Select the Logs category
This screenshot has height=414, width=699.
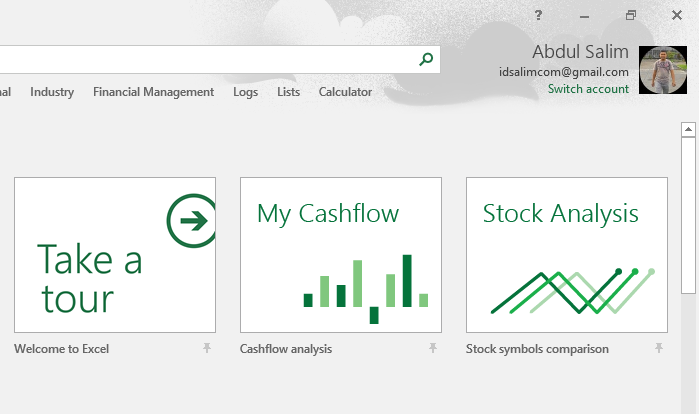pyautogui.click(x=246, y=92)
